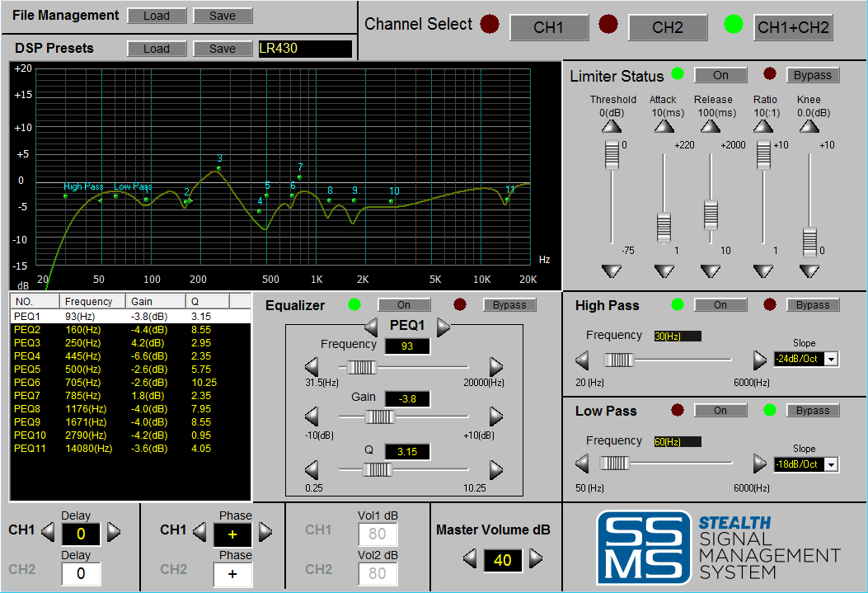The width and height of the screenshot is (868, 593).
Task: Select the CH1 channel
Action: [548, 27]
